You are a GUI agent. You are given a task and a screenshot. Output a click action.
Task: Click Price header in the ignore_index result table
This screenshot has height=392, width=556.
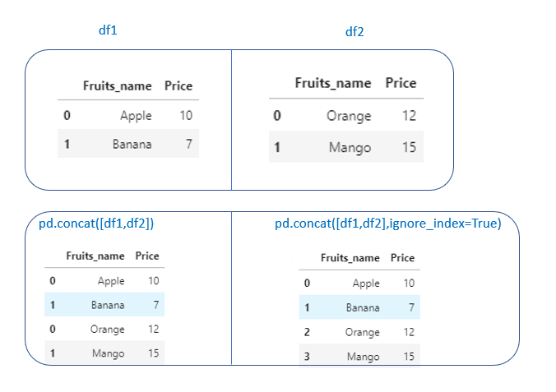pos(402,258)
